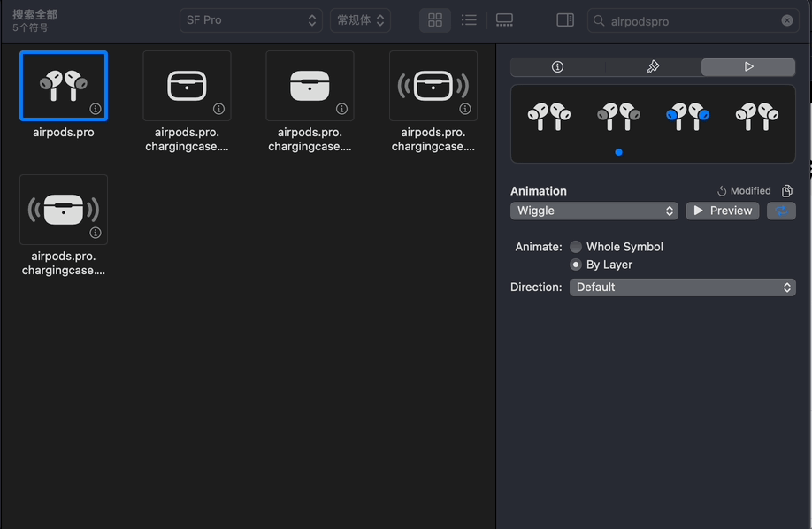Open info for outlined charging case symbol
The width and height of the screenshot is (812, 529).
(218, 109)
